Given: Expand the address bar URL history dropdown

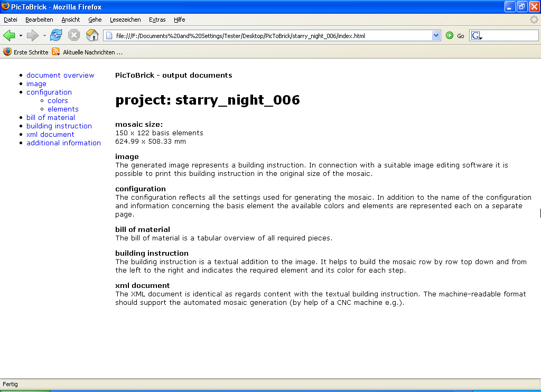Looking at the screenshot, I should pyautogui.click(x=436, y=35).
